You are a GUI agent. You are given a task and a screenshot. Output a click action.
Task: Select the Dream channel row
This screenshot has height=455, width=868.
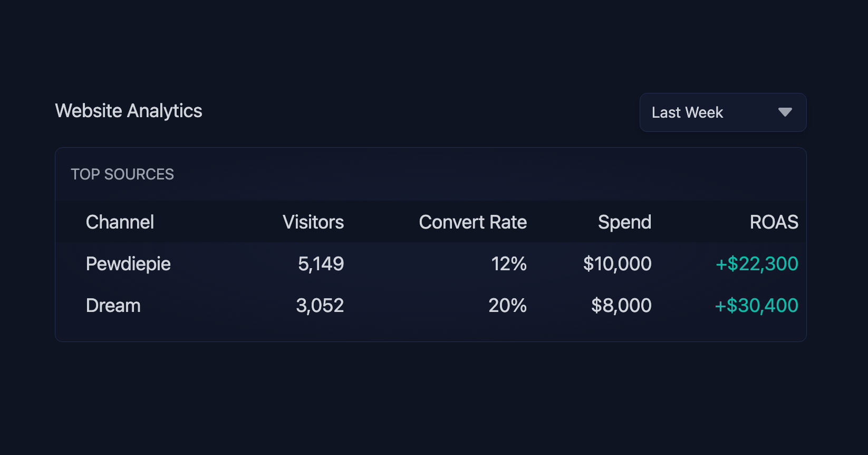click(x=431, y=305)
